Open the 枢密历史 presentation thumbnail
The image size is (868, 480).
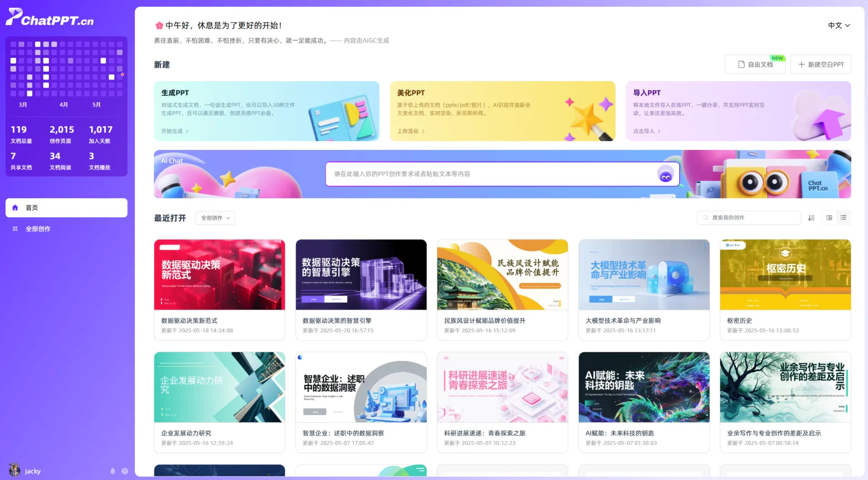point(785,274)
